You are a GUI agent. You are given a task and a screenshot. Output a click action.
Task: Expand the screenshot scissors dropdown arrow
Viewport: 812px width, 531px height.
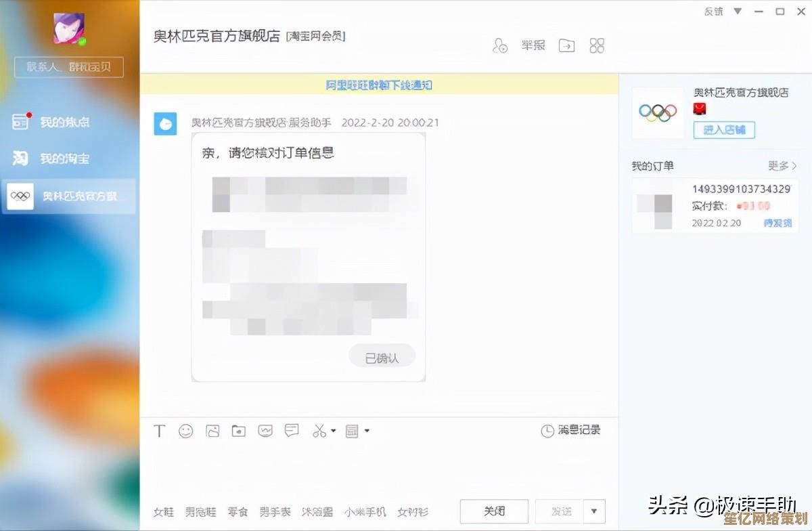pyautogui.click(x=334, y=431)
